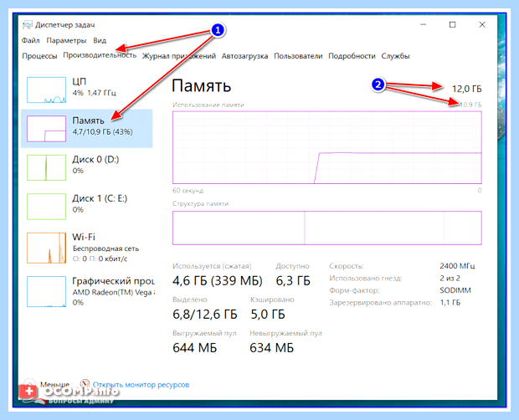519x420 pixels.
Task: Click the 12,0 ГБ total memory text
Action: 467,89
